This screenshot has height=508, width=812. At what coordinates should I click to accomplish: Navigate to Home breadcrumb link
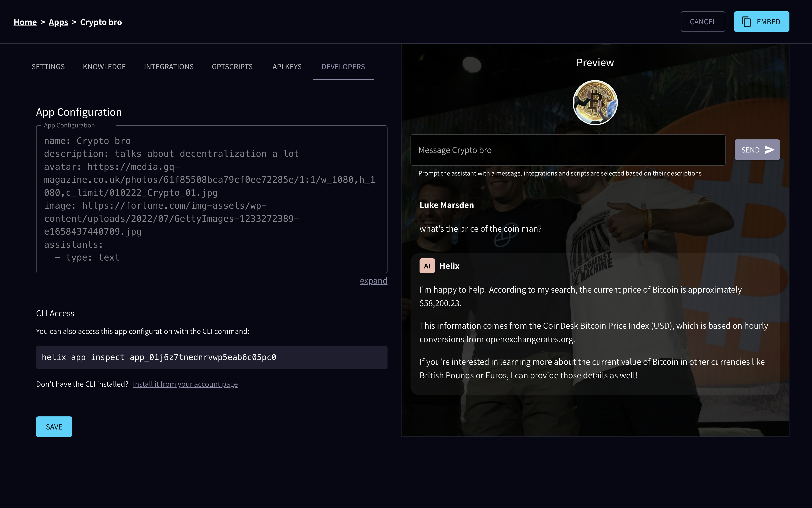(25, 22)
